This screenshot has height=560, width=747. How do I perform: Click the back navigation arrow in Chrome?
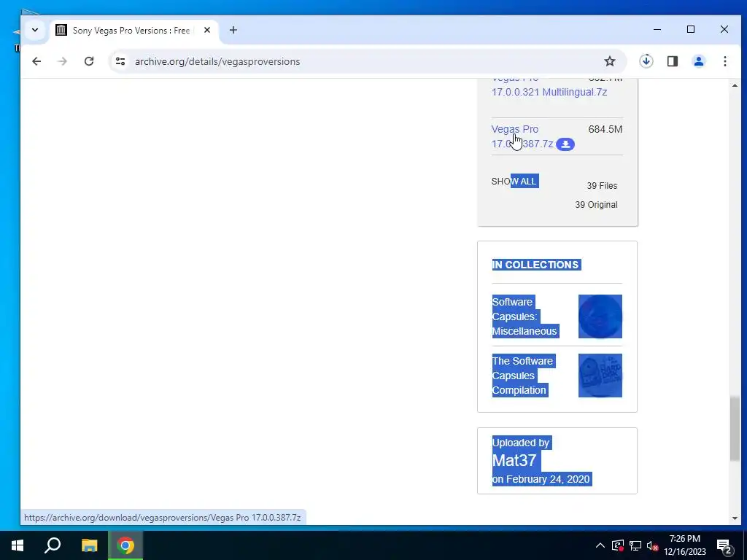36,61
